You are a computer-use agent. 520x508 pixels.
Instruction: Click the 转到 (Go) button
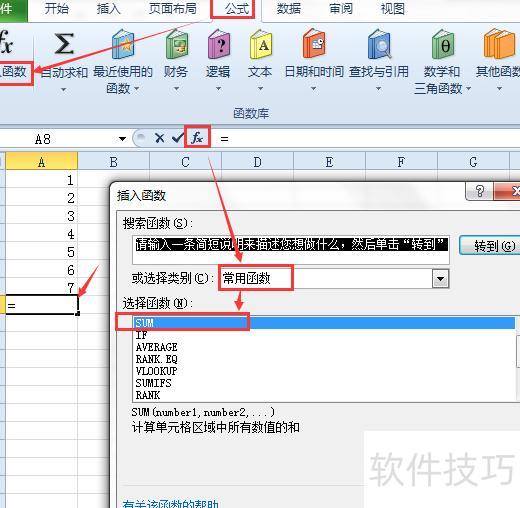490,246
